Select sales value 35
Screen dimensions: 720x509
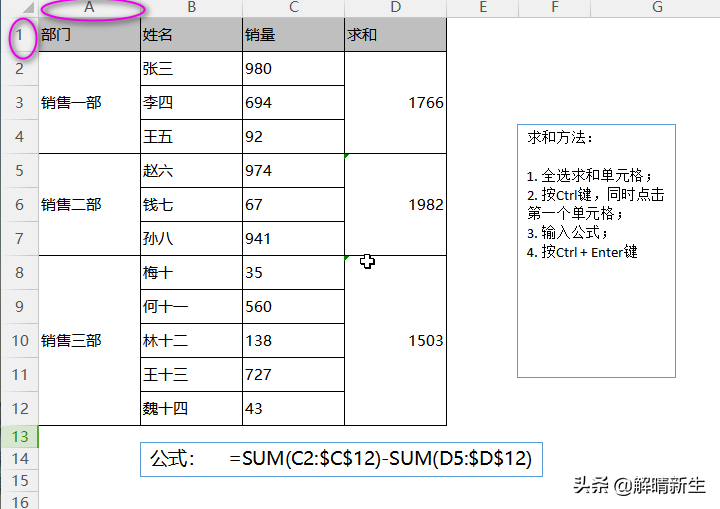tap(293, 272)
